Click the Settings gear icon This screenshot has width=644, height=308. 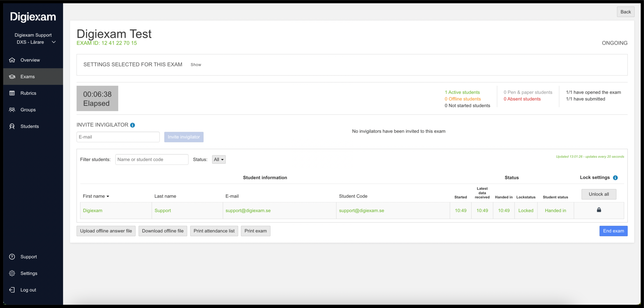(x=12, y=273)
